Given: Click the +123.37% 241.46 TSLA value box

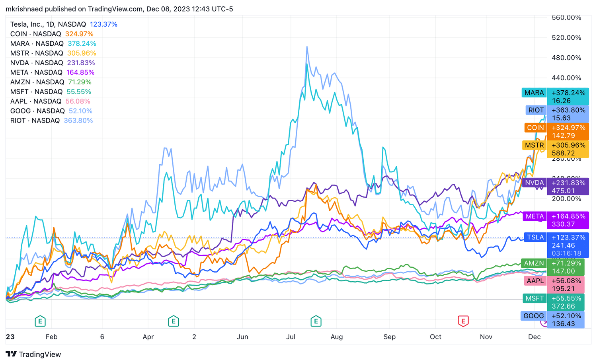Looking at the screenshot, I should point(568,245).
